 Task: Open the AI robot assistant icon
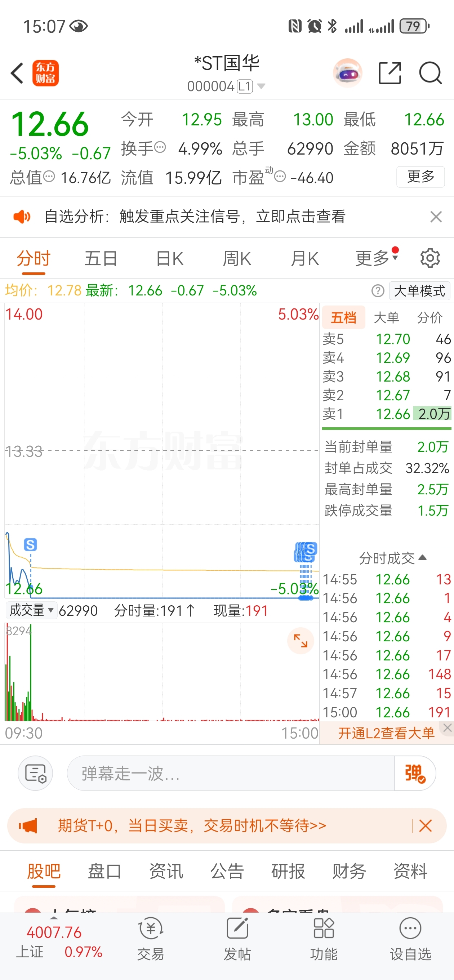tap(347, 73)
